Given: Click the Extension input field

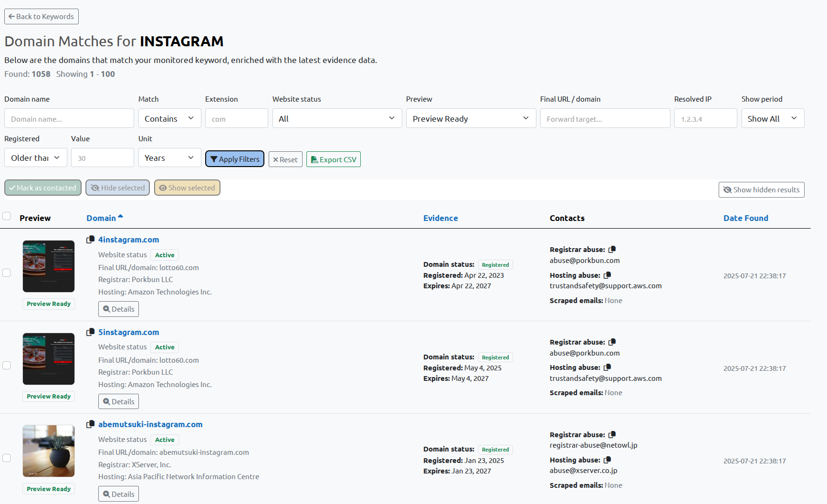Looking at the screenshot, I should click(x=237, y=118).
